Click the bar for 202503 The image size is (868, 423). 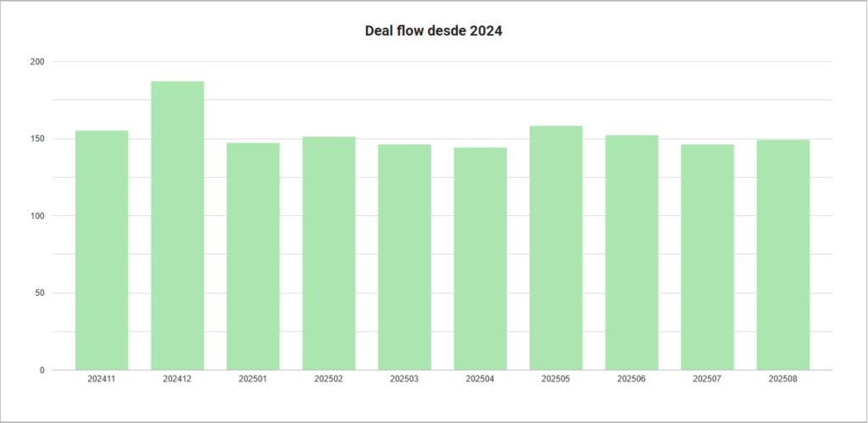404,257
